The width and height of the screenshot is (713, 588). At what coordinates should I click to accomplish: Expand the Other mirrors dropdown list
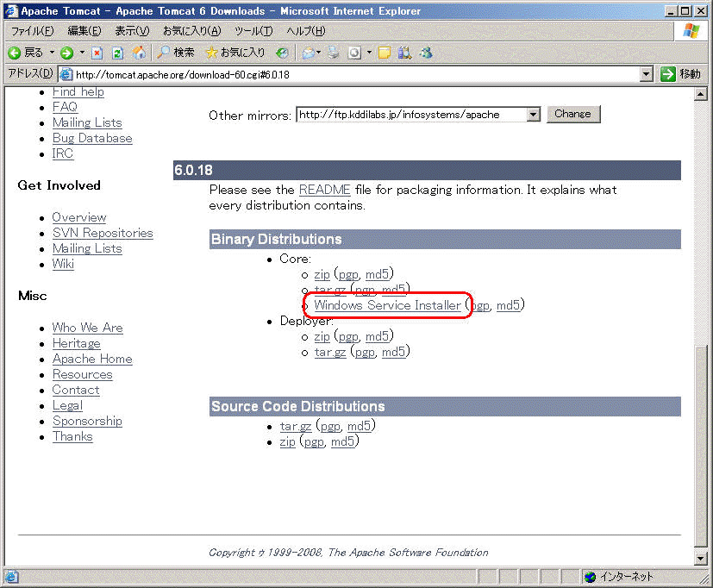(533, 115)
